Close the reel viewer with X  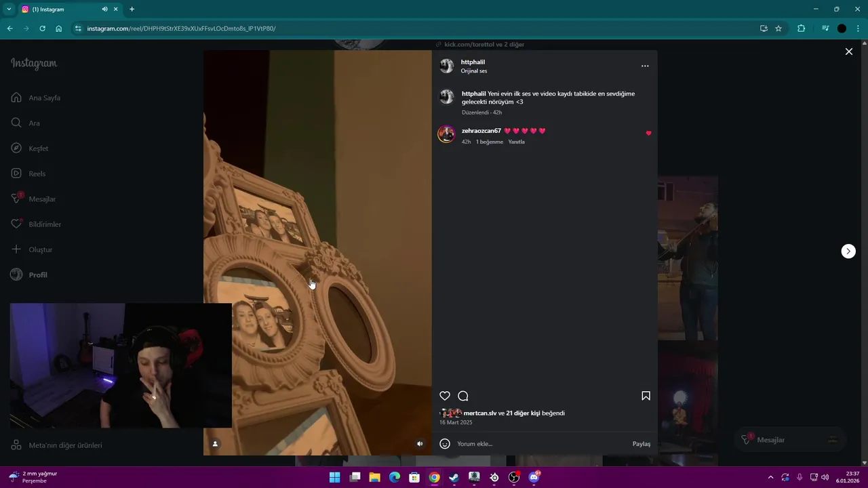click(x=848, y=52)
